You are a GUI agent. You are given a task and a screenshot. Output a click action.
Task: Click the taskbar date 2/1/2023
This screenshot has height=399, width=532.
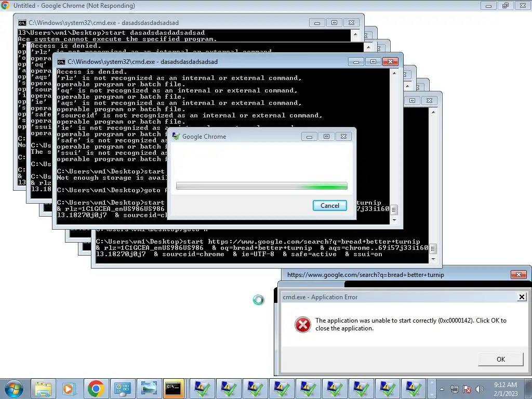506,394
